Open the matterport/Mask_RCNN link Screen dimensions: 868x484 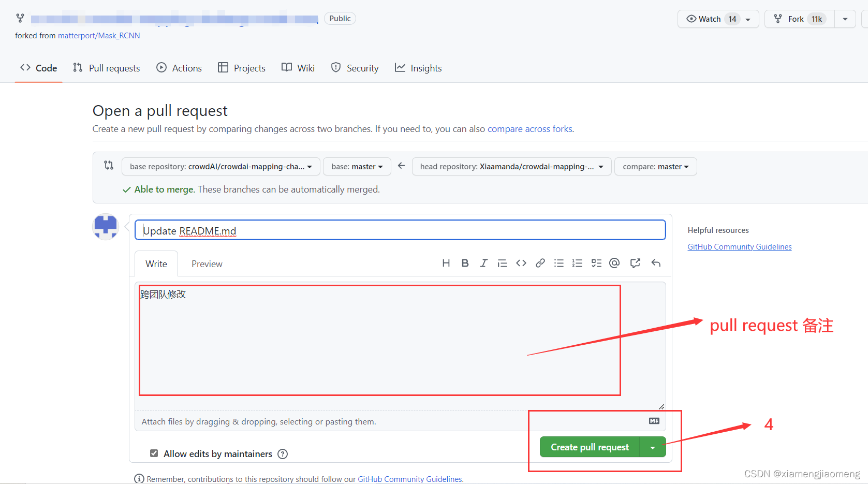click(99, 36)
